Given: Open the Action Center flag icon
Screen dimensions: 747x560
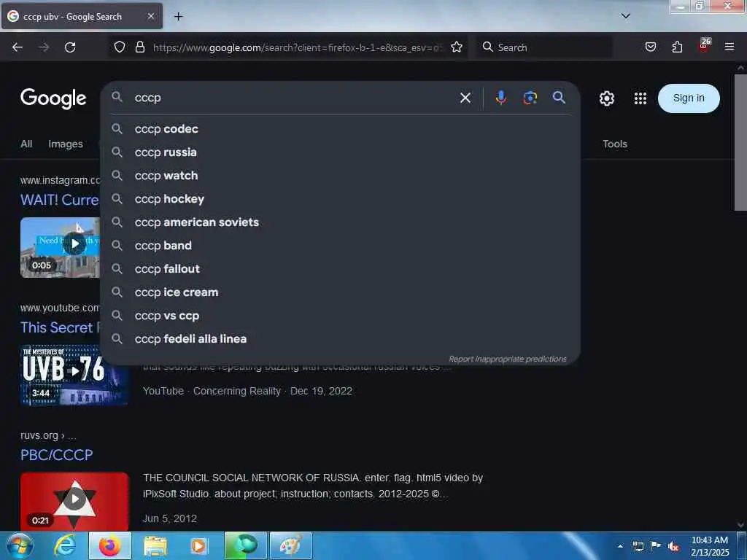Looking at the screenshot, I should (x=656, y=546).
